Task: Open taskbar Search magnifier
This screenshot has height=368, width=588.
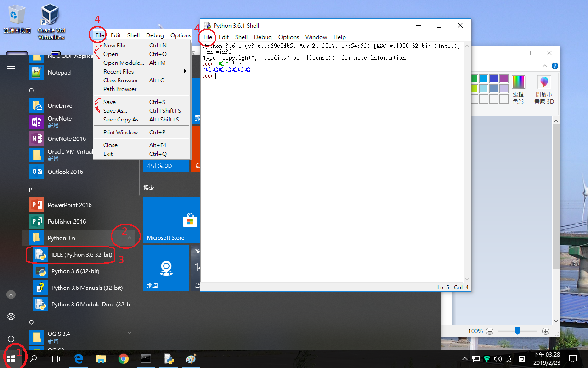Action: (33, 359)
